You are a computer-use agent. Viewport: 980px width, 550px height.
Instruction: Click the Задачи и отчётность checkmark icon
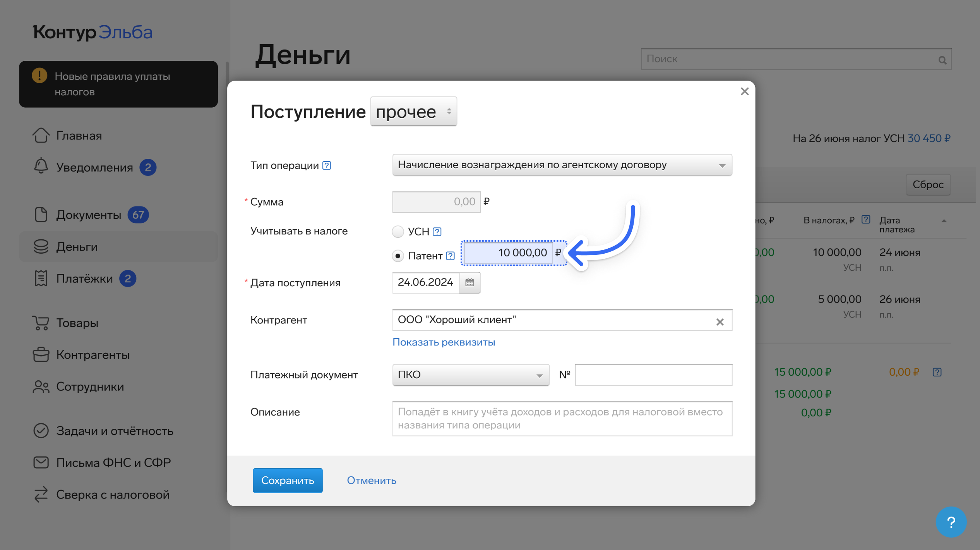tap(41, 431)
